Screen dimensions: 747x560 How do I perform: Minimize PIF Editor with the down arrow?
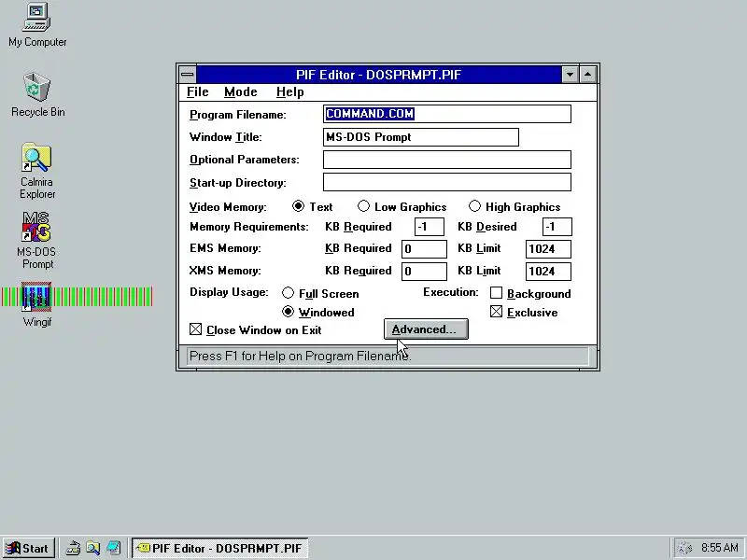[x=570, y=75]
